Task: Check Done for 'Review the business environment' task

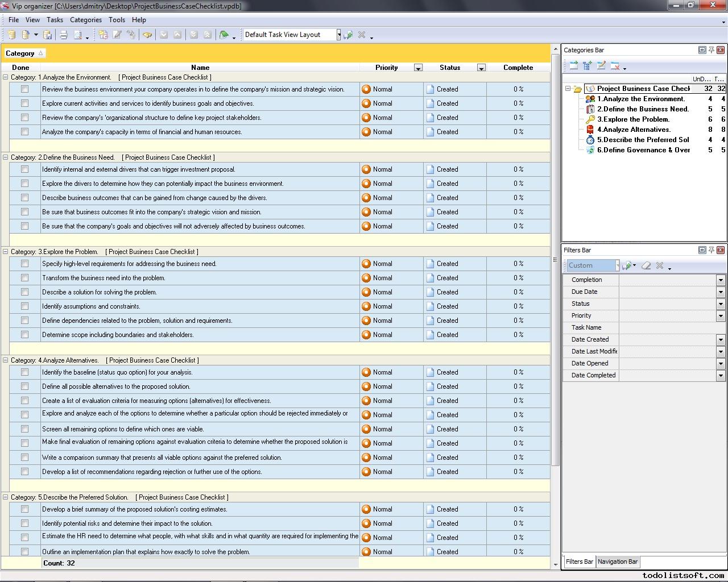Action: point(24,89)
